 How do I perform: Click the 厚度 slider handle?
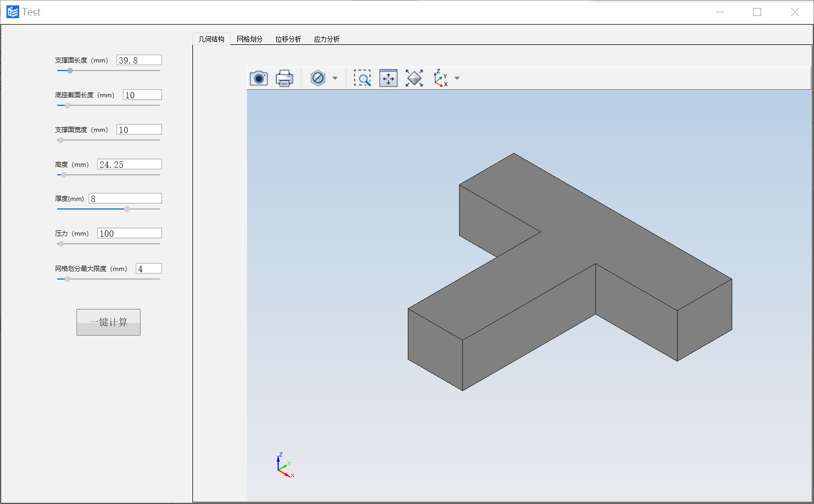[x=127, y=209]
